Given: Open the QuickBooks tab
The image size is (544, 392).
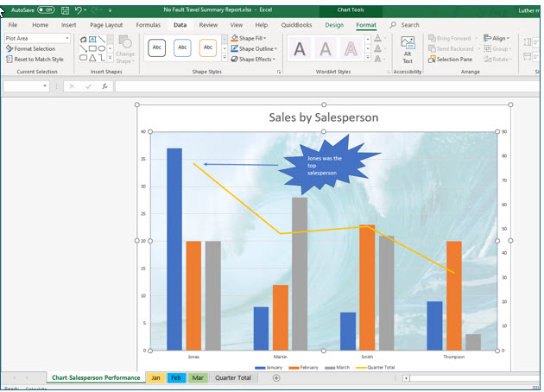Looking at the screenshot, I should [x=296, y=25].
